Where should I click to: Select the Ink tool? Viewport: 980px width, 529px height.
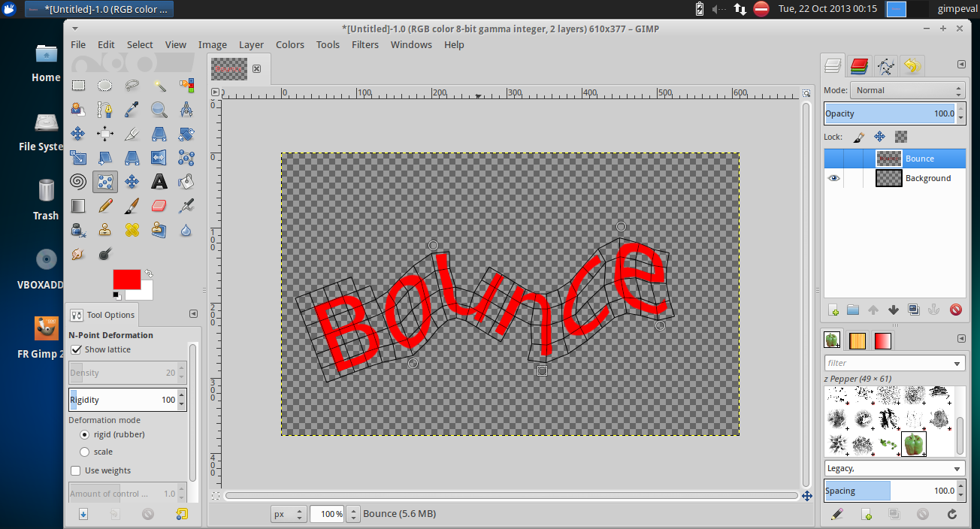(x=78, y=229)
